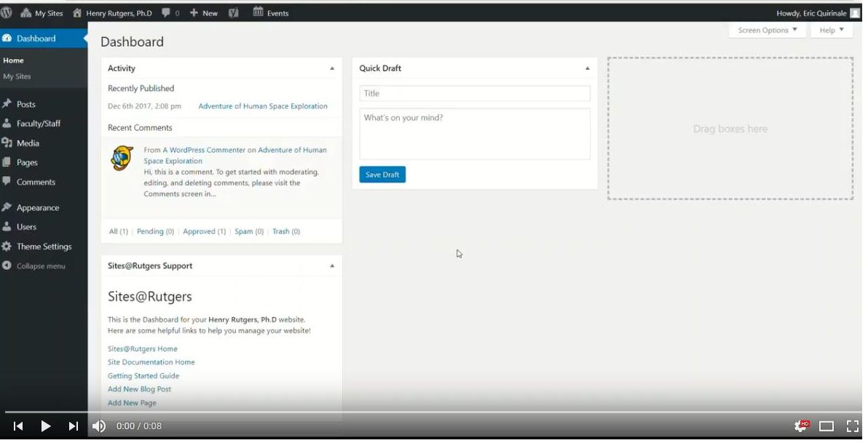The image size is (868, 443).
Task: Click the Save Draft button
Action: 382,175
